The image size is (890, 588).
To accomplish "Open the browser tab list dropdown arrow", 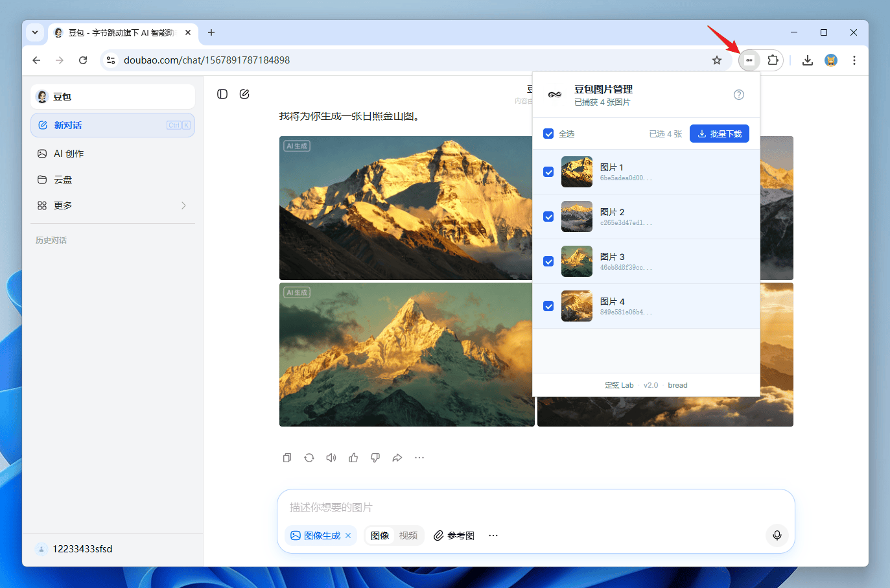I will point(35,32).
